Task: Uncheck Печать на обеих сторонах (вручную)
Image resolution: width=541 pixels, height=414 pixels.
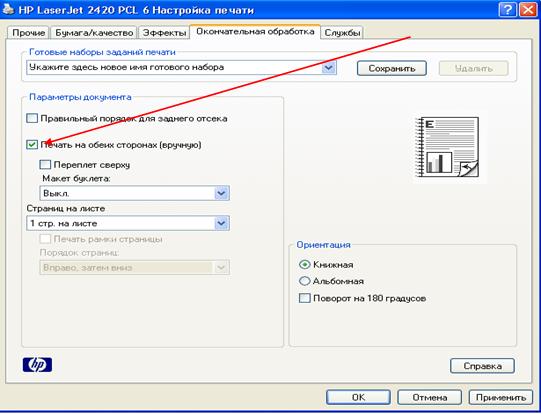Action: tap(32, 145)
